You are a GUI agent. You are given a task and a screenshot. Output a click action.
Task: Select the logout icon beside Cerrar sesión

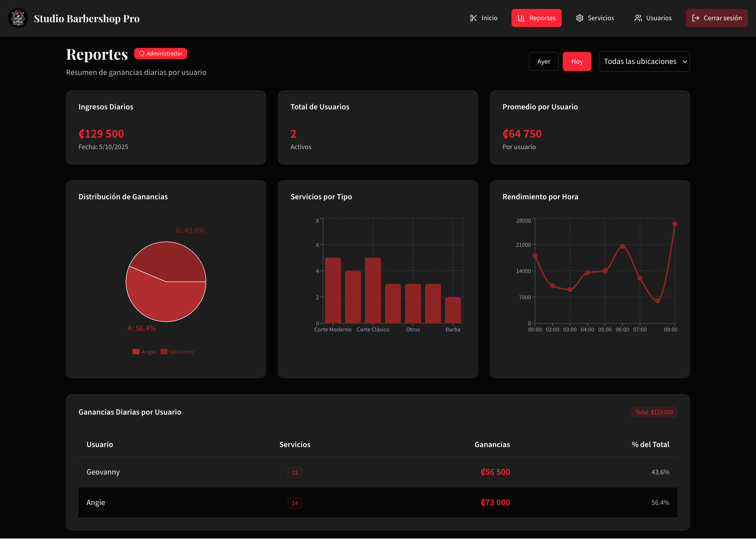(696, 18)
